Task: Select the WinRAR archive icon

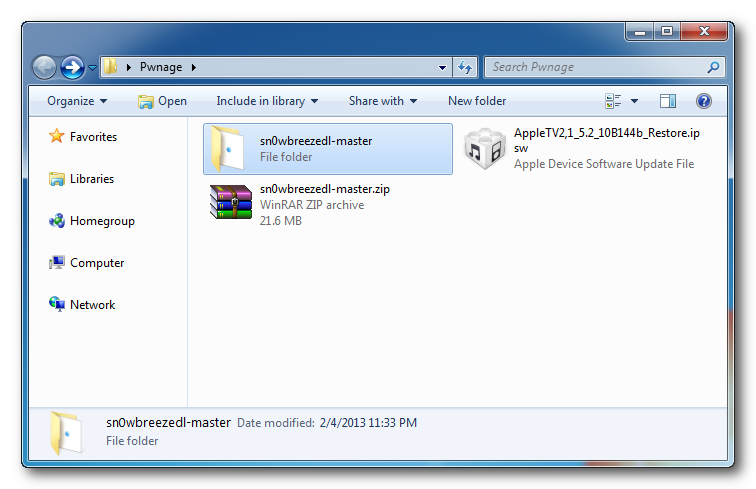Action: coord(231,202)
